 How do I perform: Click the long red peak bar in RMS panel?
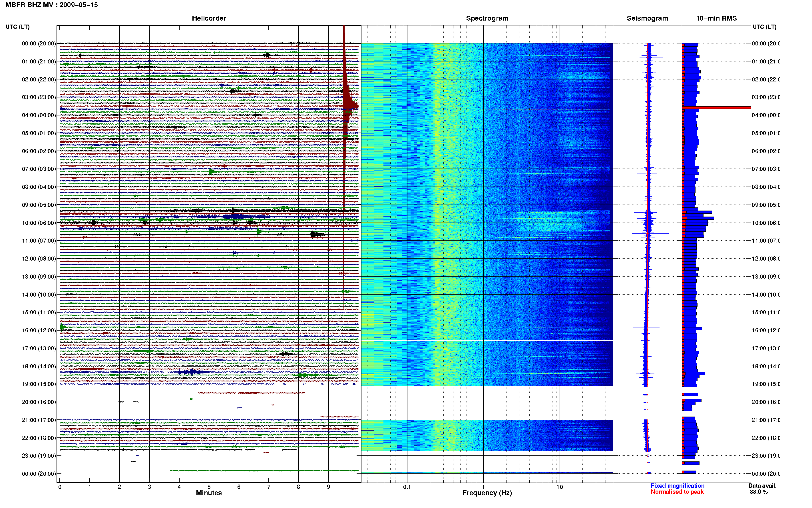[716, 107]
